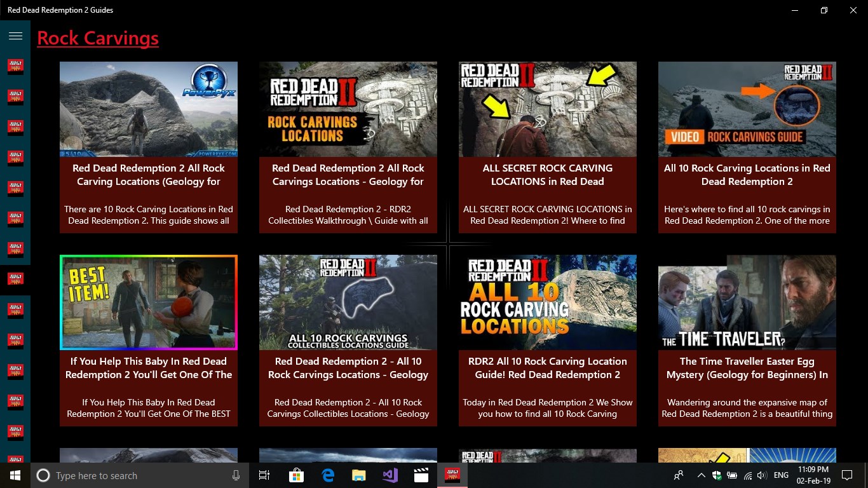Open File Explorer from the taskbar
Screen dimensions: 868x488
click(x=359, y=475)
